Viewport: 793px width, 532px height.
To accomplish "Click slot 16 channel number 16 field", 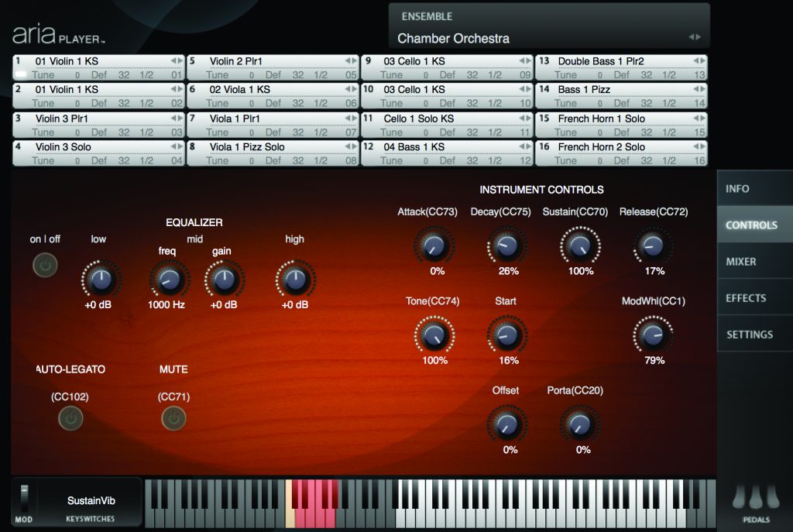I will [x=699, y=161].
